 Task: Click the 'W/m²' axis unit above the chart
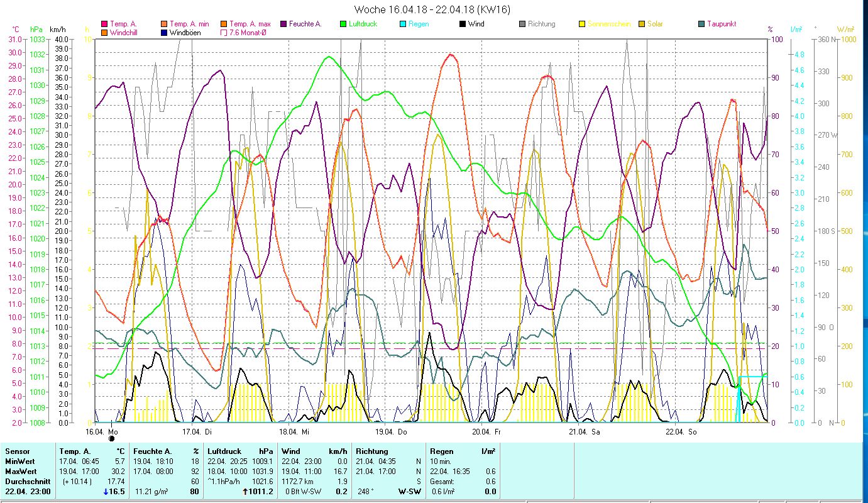click(846, 29)
